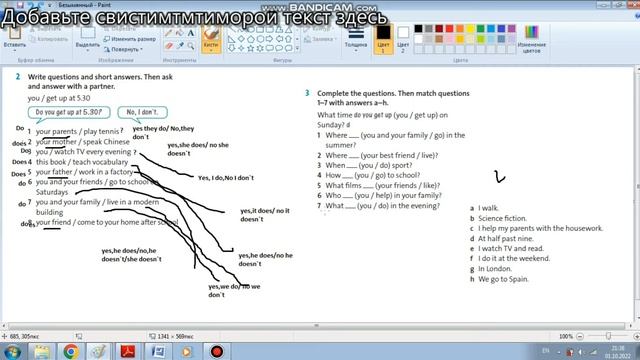Pick the yellow color swatch
640x360 pixels.
[x=470, y=28]
